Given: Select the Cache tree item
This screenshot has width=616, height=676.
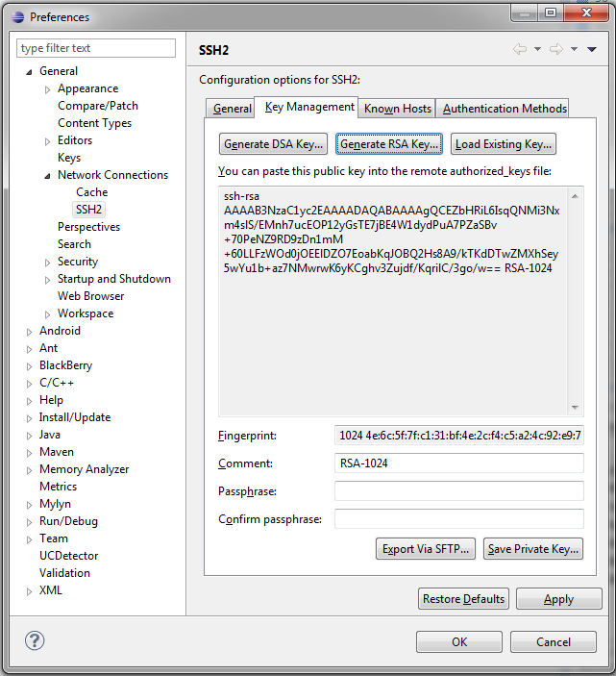Looking at the screenshot, I should (91, 192).
